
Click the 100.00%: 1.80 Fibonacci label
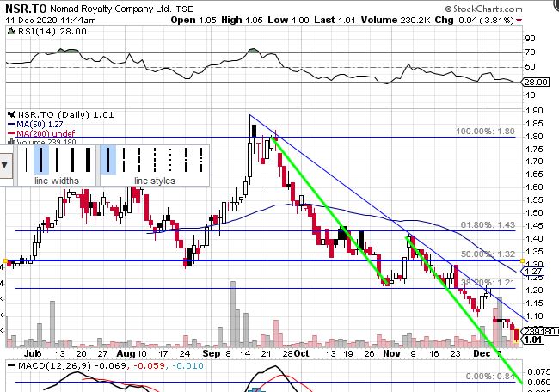coord(485,132)
